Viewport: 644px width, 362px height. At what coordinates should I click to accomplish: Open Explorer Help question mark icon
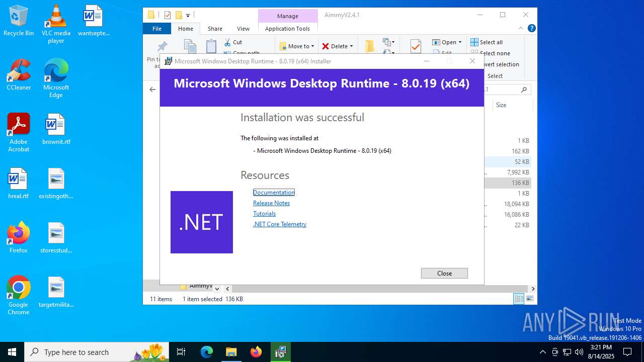(531, 29)
